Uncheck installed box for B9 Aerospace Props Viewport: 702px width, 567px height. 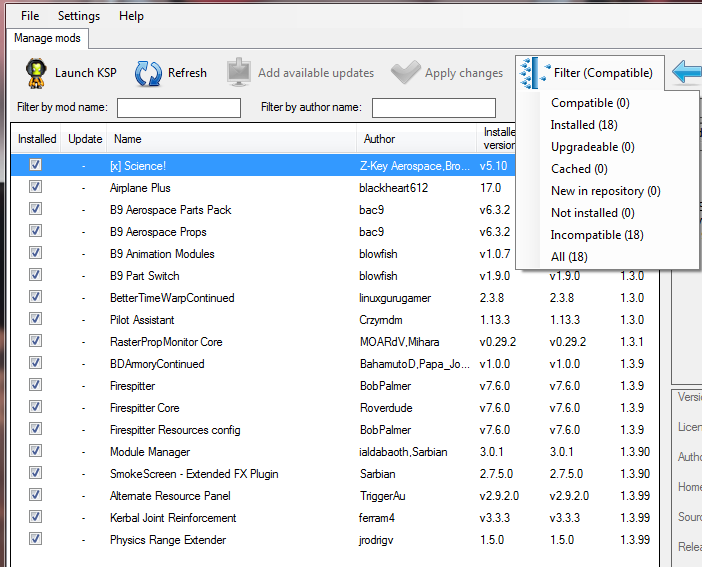point(35,231)
